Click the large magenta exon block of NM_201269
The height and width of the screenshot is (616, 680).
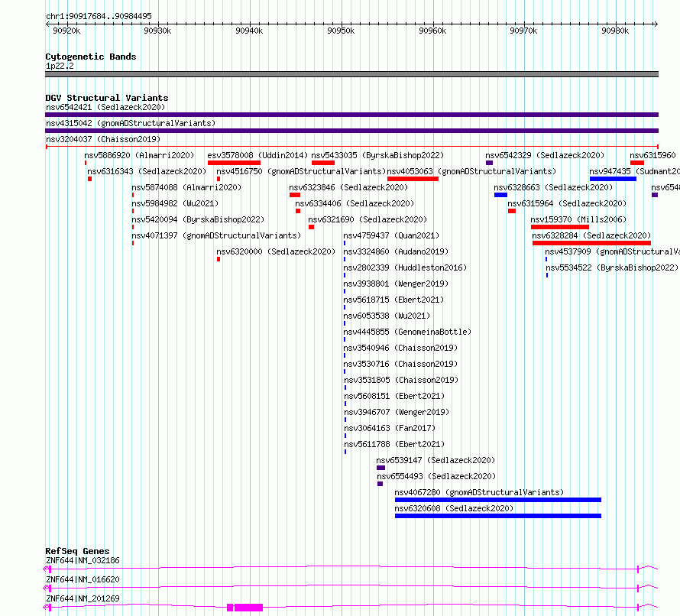pos(248,608)
